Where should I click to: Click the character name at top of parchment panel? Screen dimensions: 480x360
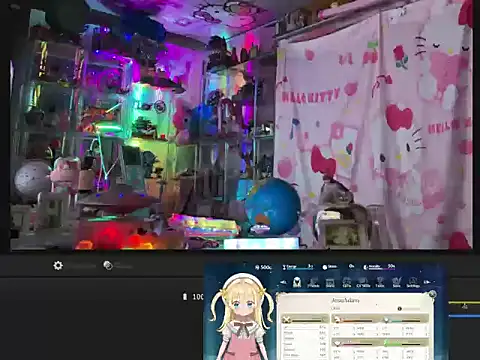[345, 300]
